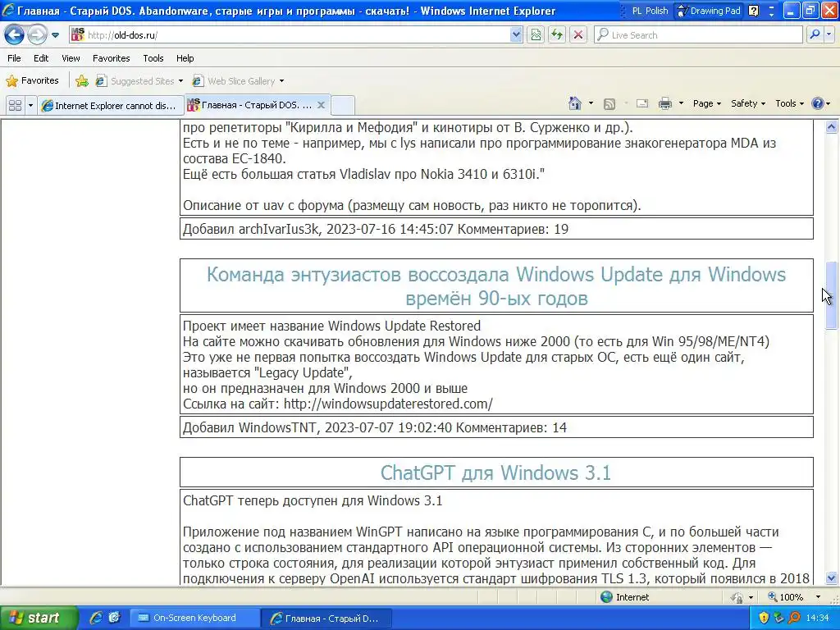Click the 100% zoom level button
840x630 pixels.
(x=785, y=597)
